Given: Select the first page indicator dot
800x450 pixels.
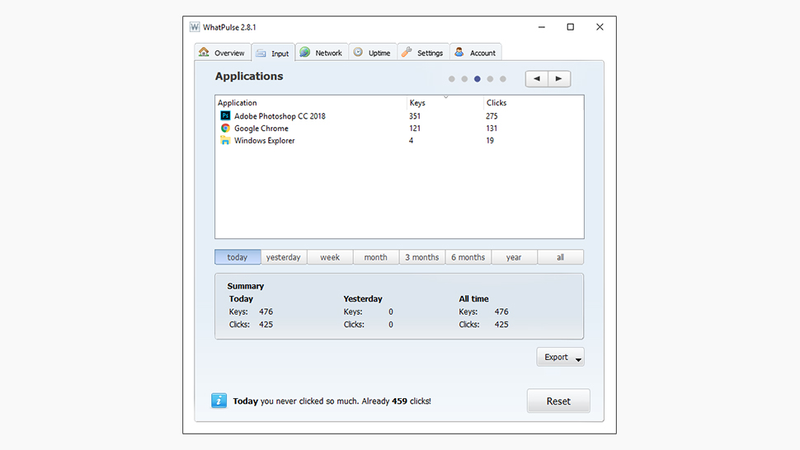Looking at the screenshot, I should tap(452, 79).
